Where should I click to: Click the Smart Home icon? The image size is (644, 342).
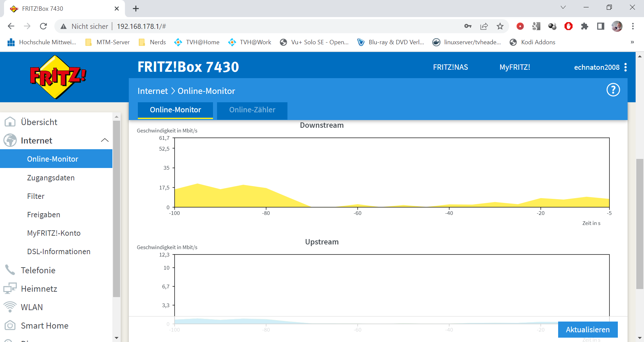(x=10, y=325)
